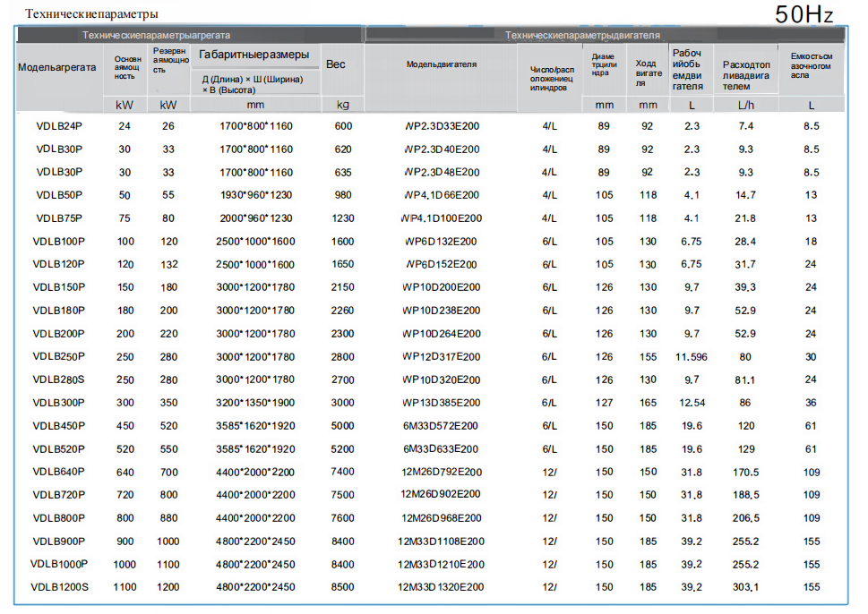The width and height of the screenshot is (868, 614).
Task: Click dimensions cell "3200*1350*1900"
Action: click(x=256, y=404)
